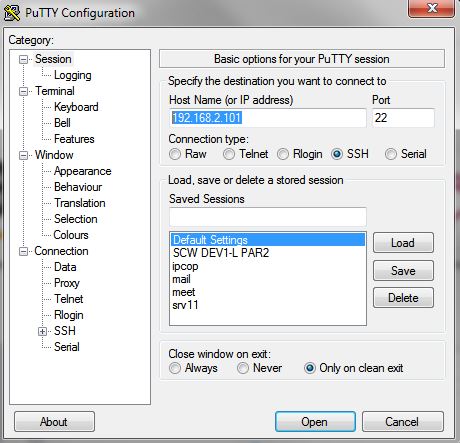Viewport: 460px width, 443px height.
Task: Open the Selection category
Action: (76, 219)
